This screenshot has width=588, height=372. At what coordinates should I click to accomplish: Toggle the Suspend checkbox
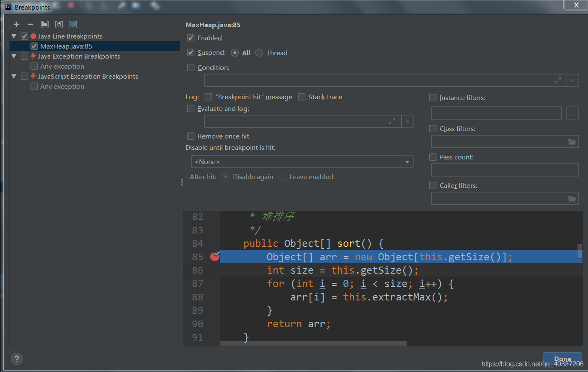191,52
